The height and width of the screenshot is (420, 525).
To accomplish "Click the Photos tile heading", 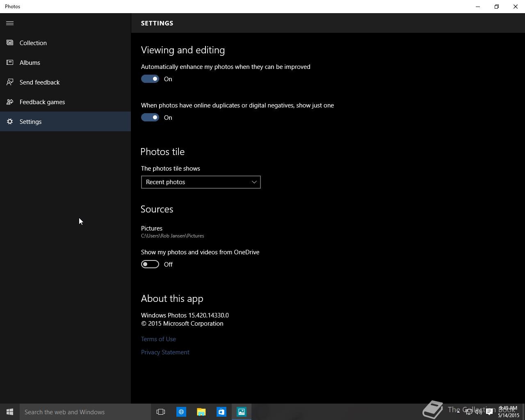I will click(162, 152).
